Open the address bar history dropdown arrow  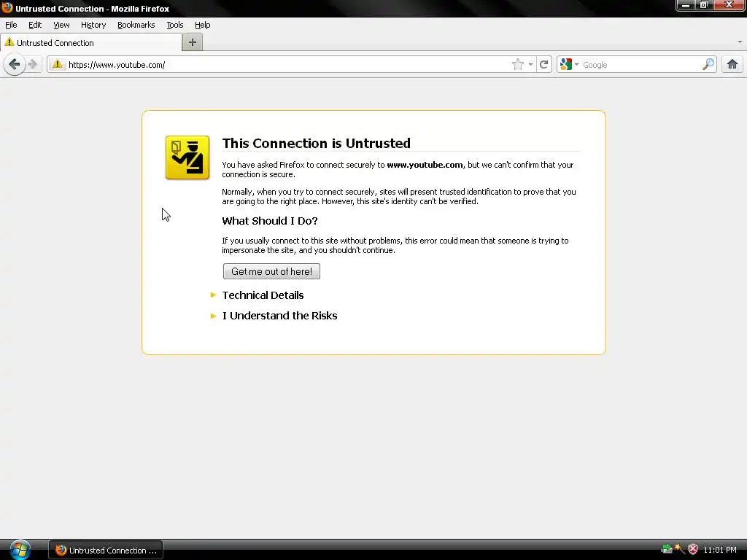530,64
